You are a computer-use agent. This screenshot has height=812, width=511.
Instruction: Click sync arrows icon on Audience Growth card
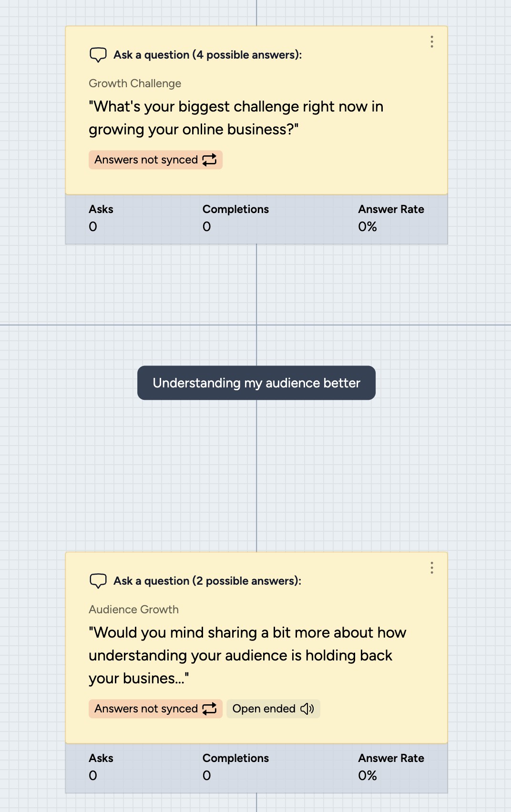(210, 709)
